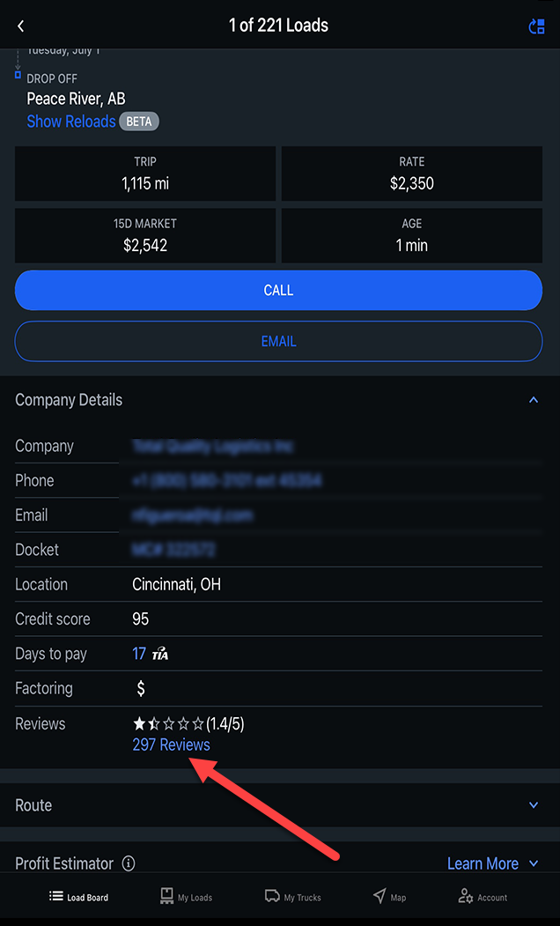The width and height of the screenshot is (560, 926).
Task: Go to the Map tab
Action: (x=389, y=897)
